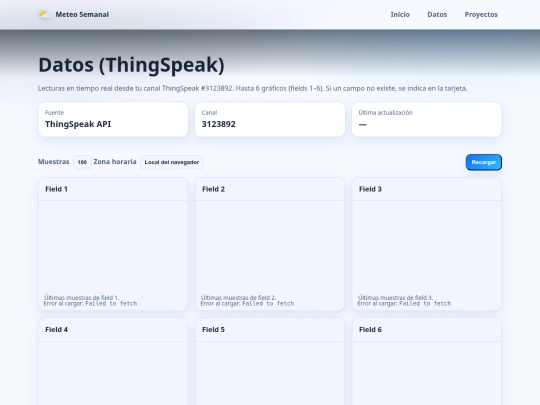Click the Field 2 card heading
The image size is (540, 405).
point(213,189)
